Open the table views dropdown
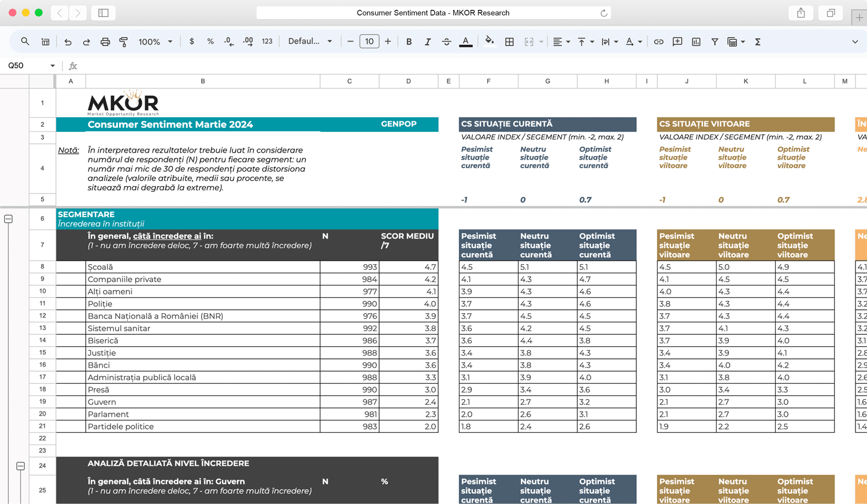 coord(736,42)
